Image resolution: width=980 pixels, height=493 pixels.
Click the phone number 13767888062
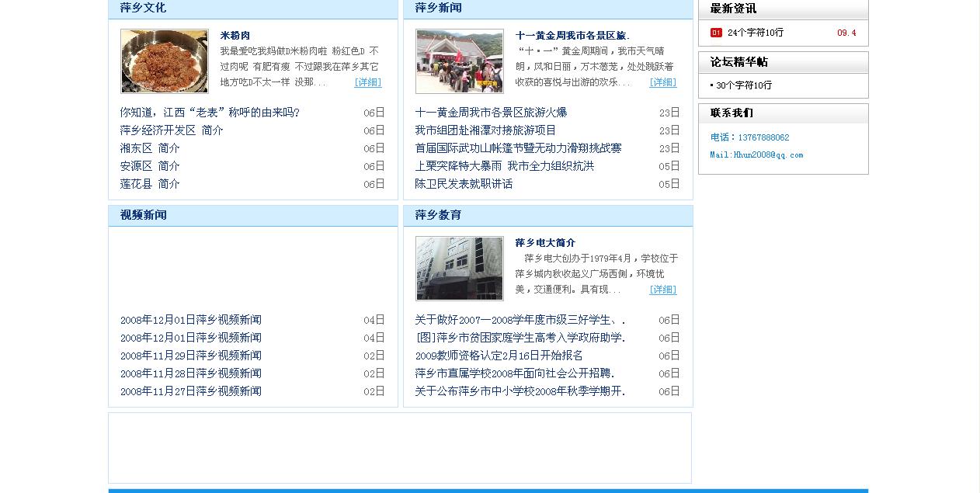pos(763,137)
